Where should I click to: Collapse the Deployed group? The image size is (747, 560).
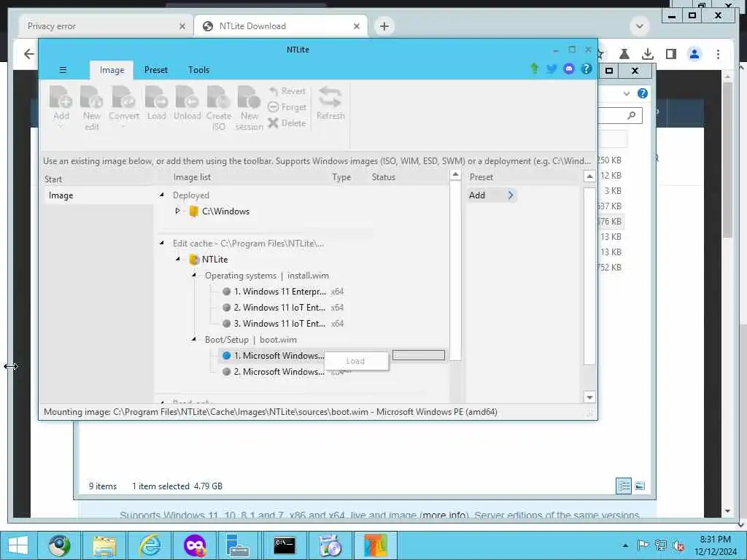coord(161,195)
